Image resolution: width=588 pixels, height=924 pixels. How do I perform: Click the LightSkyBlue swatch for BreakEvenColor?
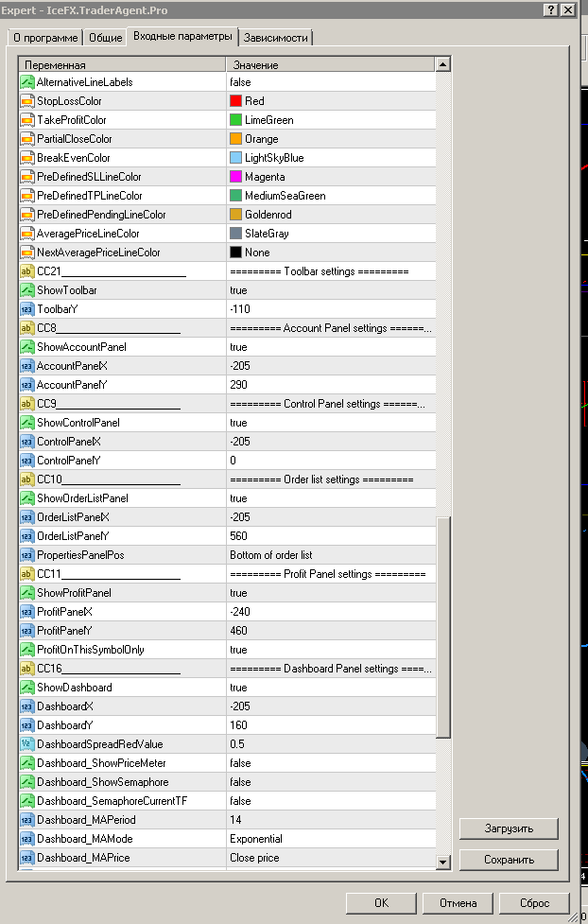click(x=235, y=157)
